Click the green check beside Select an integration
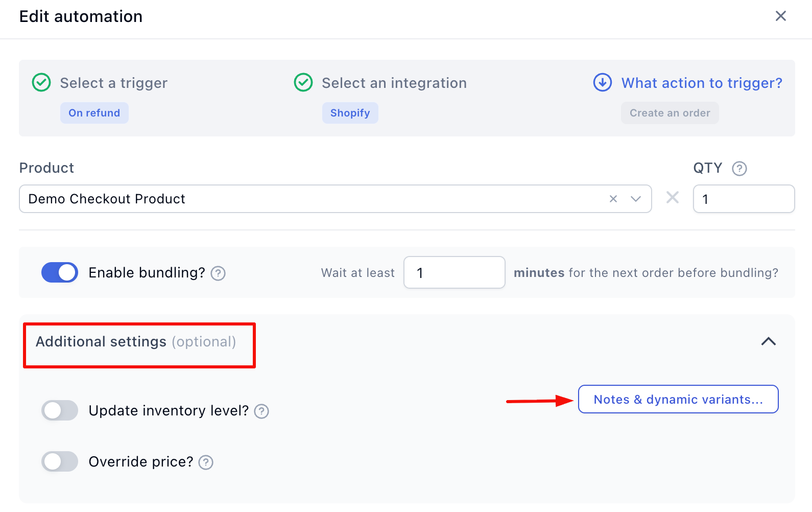The height and width of the screenshot is (512, 812). tap(303, 82)
